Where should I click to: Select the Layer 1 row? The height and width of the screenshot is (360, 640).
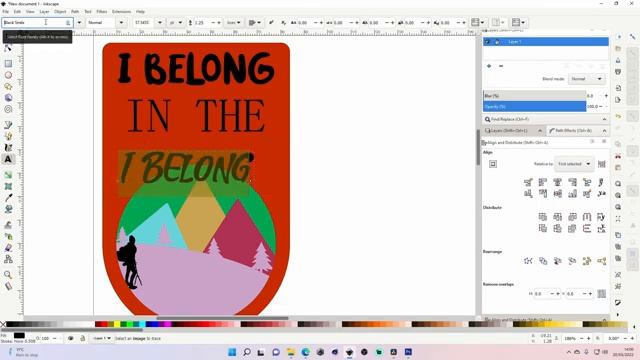546,42
